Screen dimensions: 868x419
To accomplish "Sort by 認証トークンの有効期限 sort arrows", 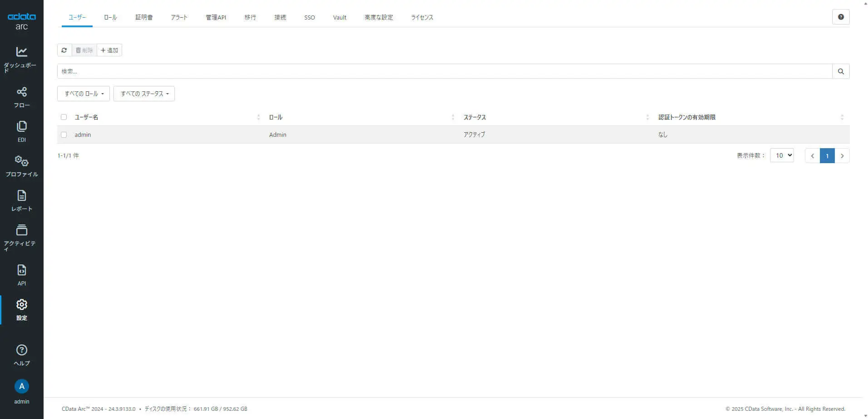I will pos(842,117).
